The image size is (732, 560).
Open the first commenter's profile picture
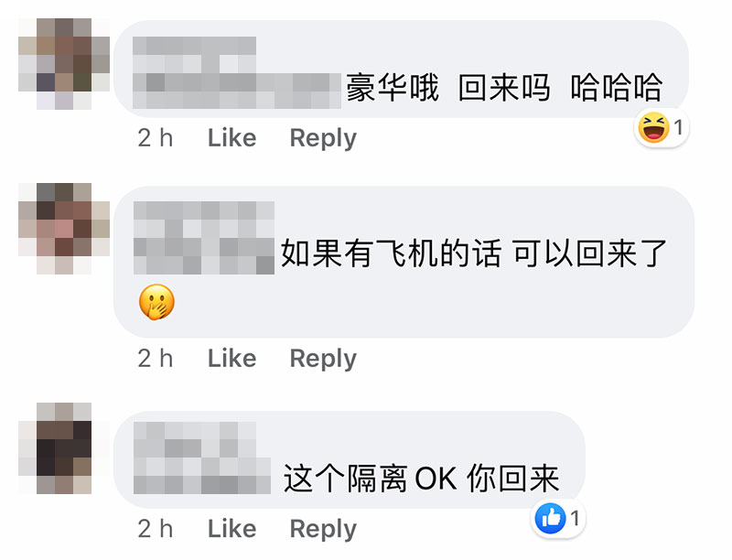pos(64,64)
